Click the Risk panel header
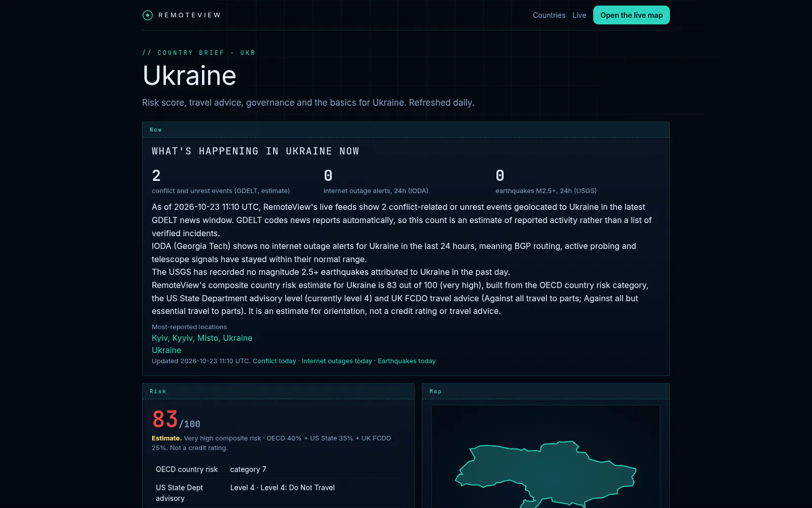The height and width of the screenshot is (508, 812). tap(278, 391)
